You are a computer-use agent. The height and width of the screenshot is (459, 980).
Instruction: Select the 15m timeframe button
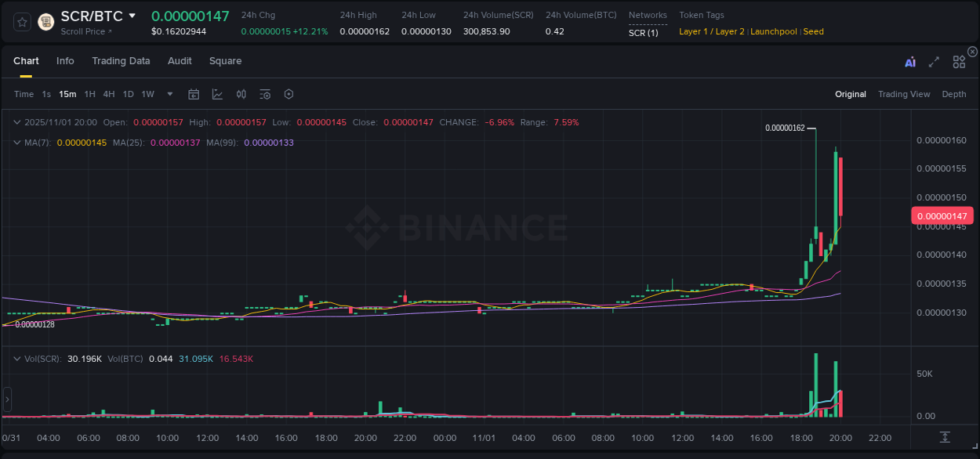(67, 94)
